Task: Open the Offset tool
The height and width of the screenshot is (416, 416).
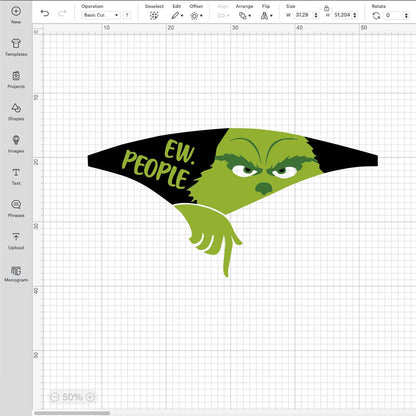Action: coord(196,15)
